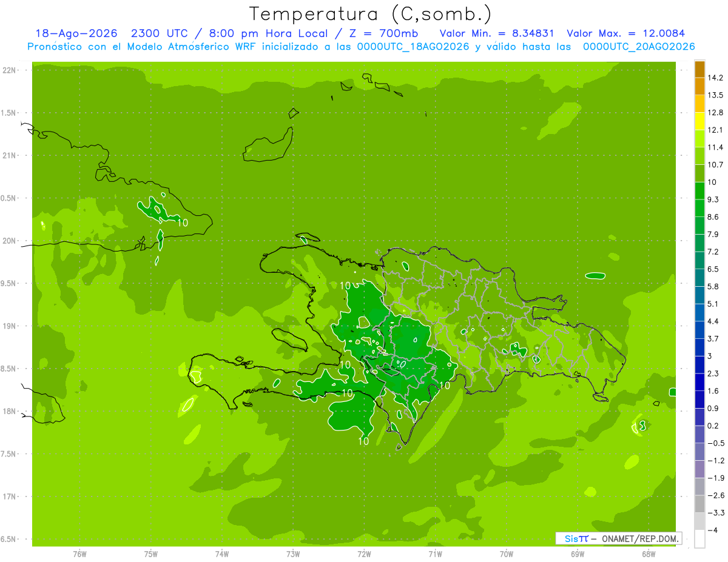
Task: Click the "10.7" colorbar scale value
Action: click(716, 165)
